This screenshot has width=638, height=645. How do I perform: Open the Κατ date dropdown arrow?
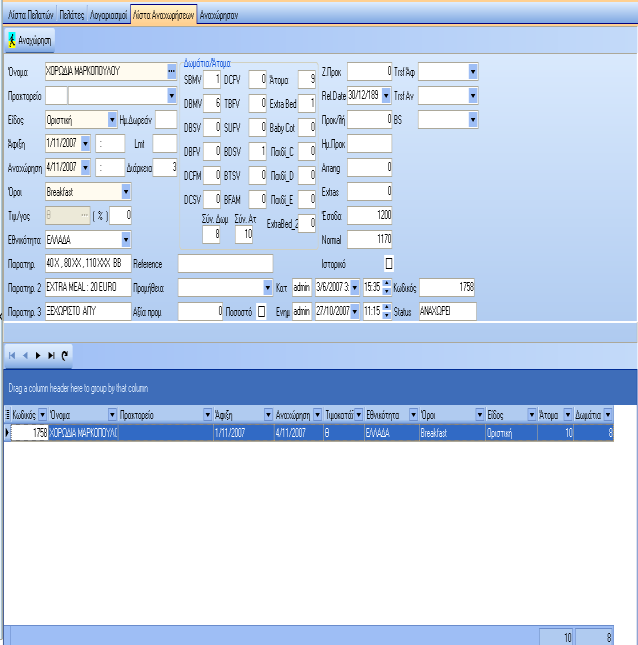pos(355,288)
